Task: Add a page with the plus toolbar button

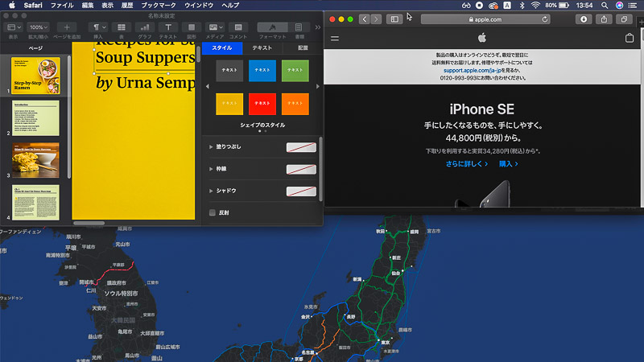Action: pyautogui.click(x=67, y=27)
